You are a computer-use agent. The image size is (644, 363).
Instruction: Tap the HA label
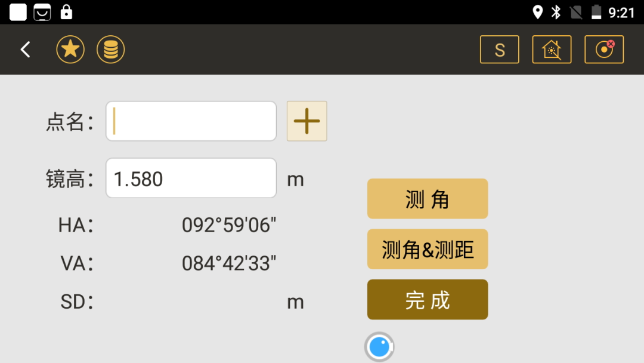point(76,225)
